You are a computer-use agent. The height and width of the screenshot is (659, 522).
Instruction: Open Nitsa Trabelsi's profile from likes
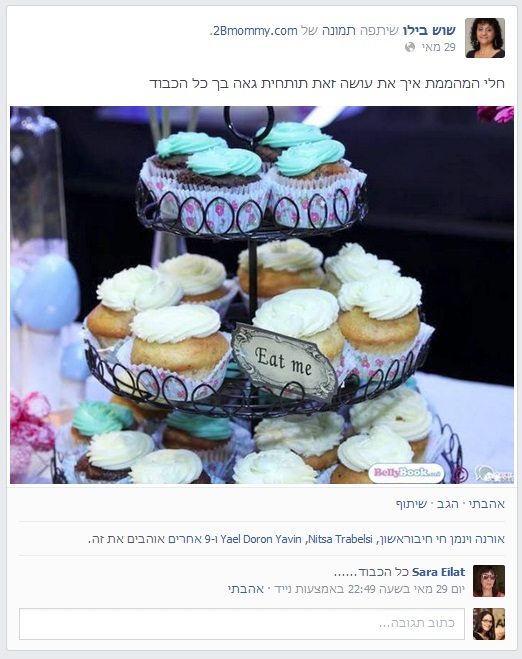point(340,539)
